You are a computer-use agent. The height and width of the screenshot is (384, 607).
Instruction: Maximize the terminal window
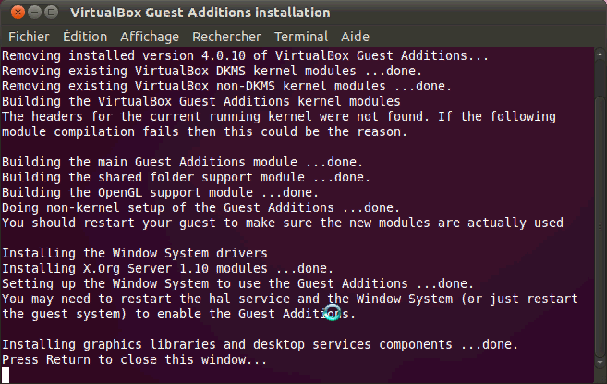[x=51, y=12]
